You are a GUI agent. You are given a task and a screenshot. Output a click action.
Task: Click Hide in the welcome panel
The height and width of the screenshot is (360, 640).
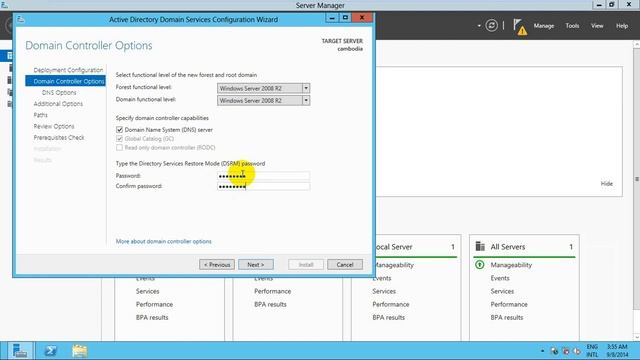607,184
